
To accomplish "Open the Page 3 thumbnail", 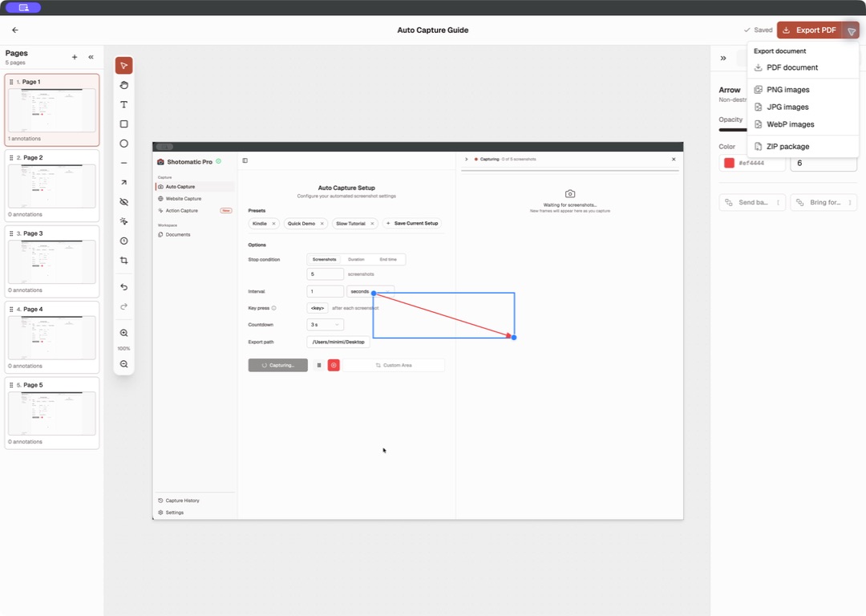I will click(52, 261).
